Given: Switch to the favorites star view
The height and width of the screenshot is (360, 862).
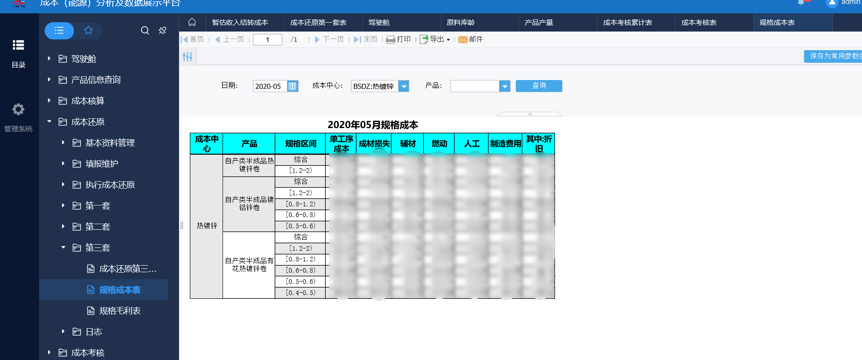Looking at the screenshot, I should (x=88, y=31).
